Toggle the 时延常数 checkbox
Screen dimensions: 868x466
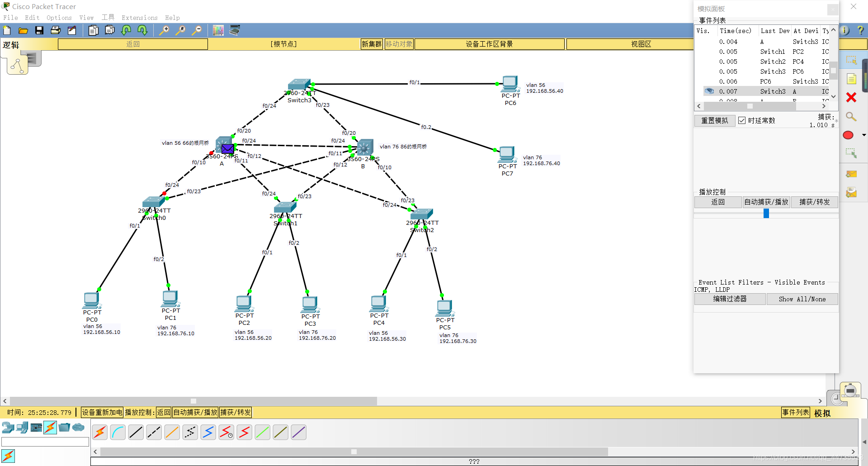[742, 120]
